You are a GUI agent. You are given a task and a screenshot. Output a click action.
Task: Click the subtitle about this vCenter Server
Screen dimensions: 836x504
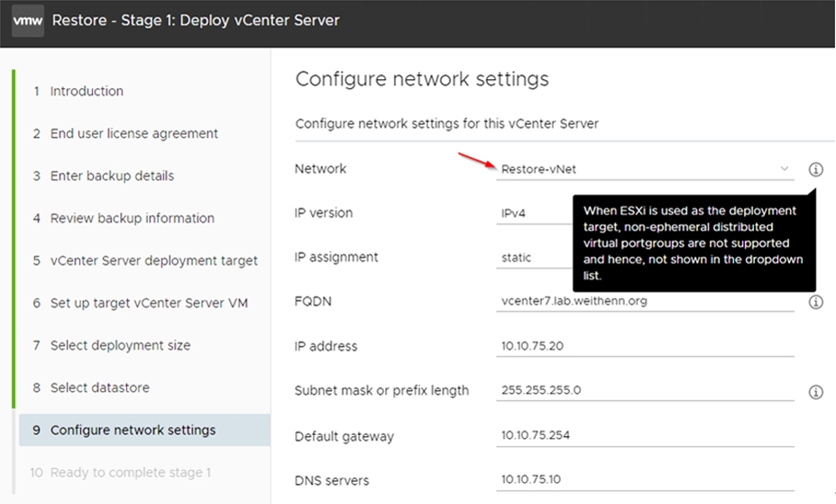click(446, 124)
